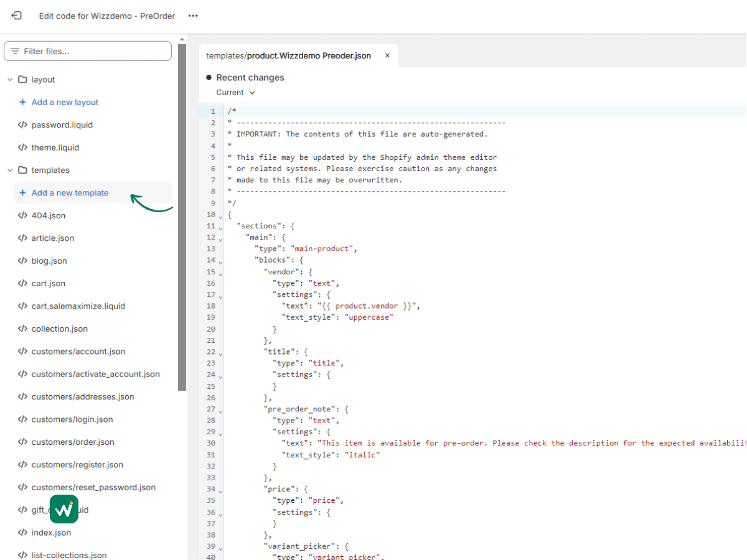
Task: Open cart.json file in sidebar
Action: click(x=48, y=283)
